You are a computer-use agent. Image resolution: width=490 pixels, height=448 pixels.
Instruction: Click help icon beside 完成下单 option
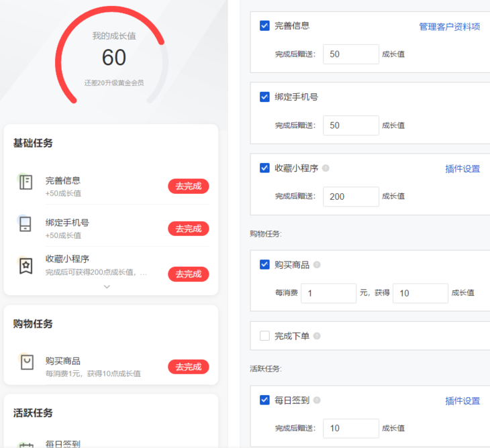[317, 336]
